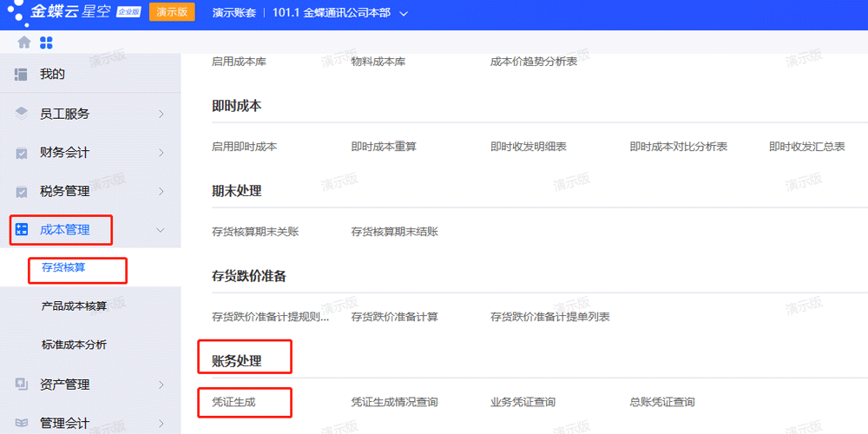Open 存货跌价准备计提单列表 link
The width and height of the screenshot is (868, 434).
(550, 317)
